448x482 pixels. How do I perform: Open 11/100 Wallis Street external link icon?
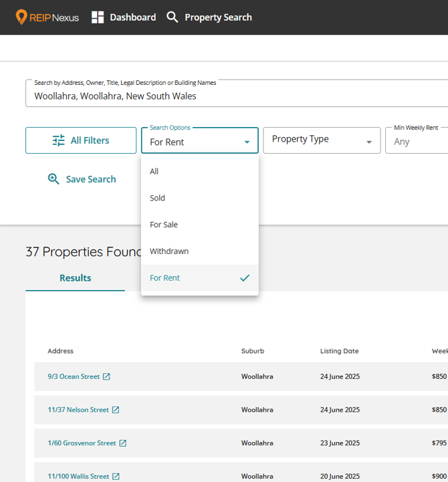116,476
